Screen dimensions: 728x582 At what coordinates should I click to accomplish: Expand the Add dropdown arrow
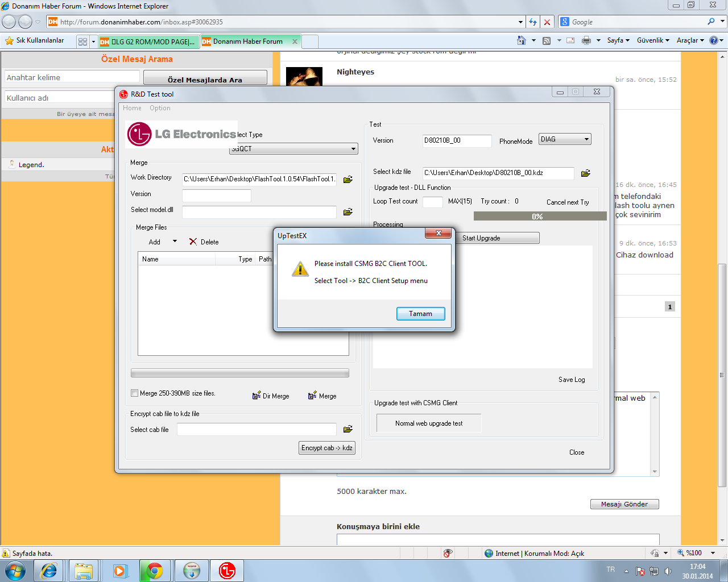click(175, 241)
